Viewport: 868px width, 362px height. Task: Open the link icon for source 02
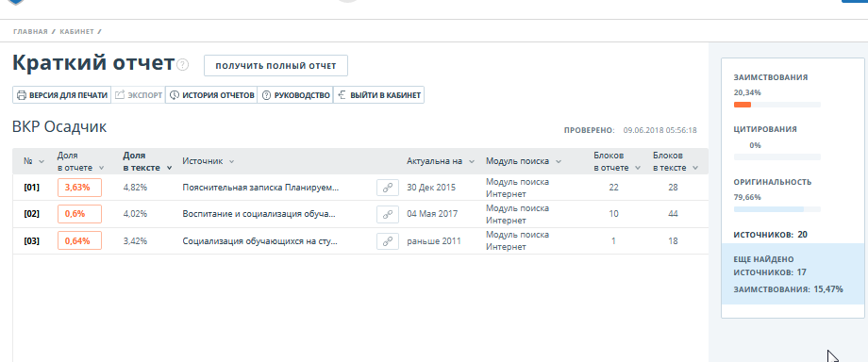click(x=388, y=214)
